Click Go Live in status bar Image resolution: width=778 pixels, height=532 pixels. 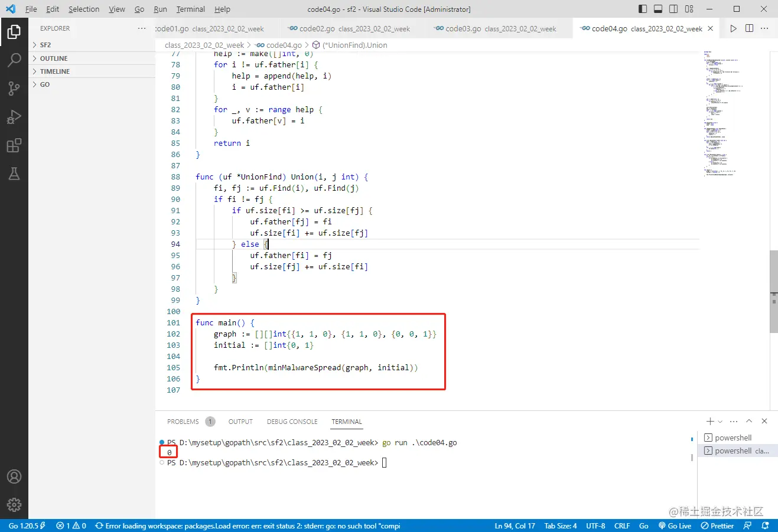[675, 526]
